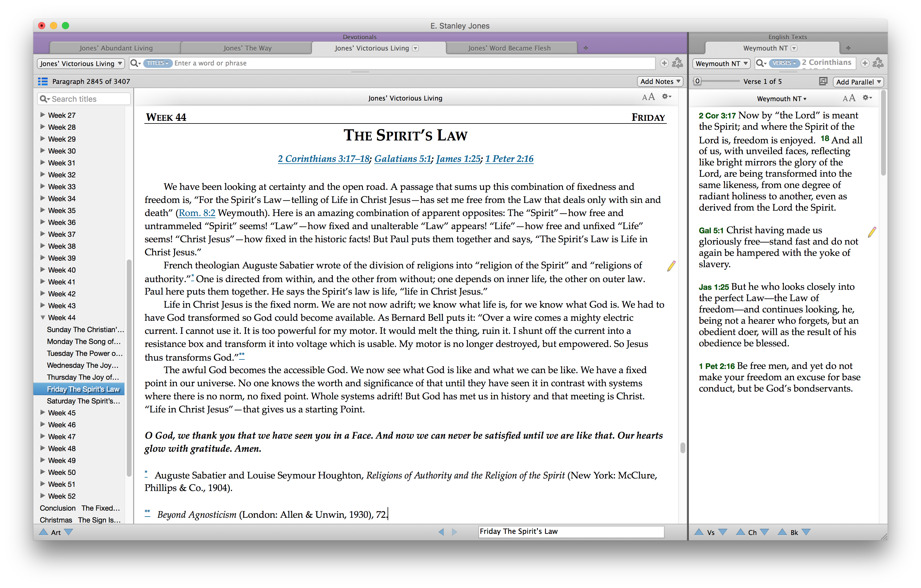The image size is (921, 588).
Task: Click the magnifier icon in Weymouth search field
Action: pyautogui.click(x=761, y=63)
